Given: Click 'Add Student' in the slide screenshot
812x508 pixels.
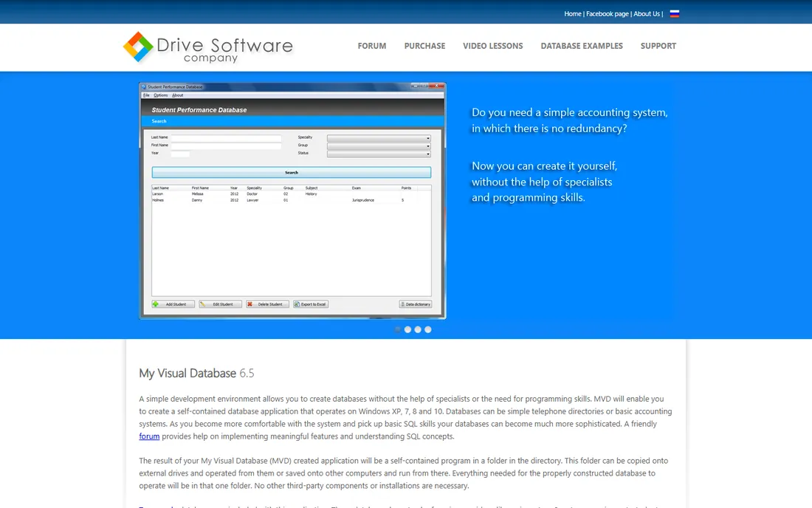Looking at the screenshot, I should [x=173, y=304].
